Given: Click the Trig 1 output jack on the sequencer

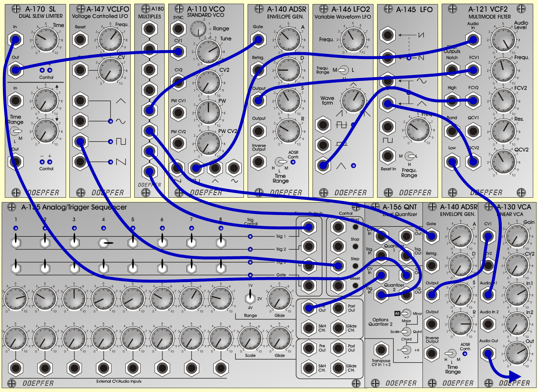Looking at the screenshot, I should (308, 227).
